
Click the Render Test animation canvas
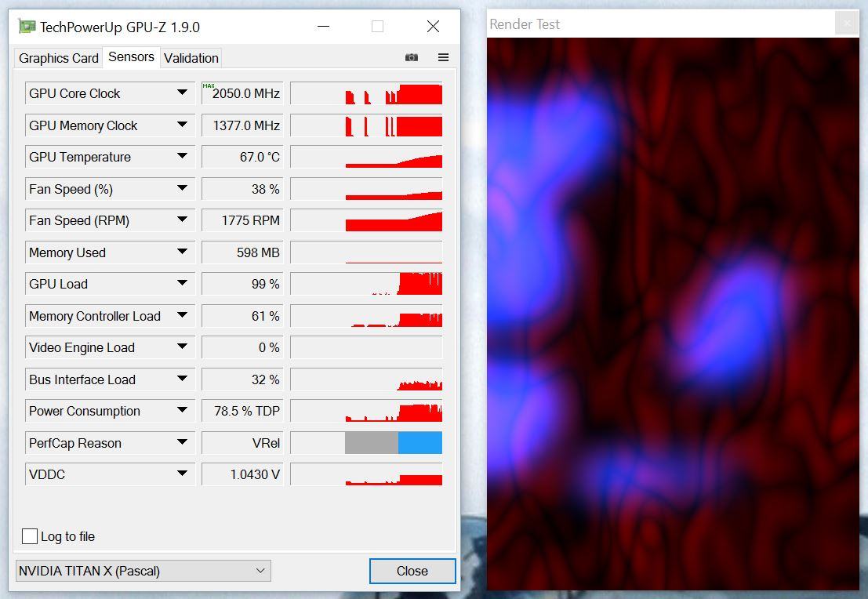(x=673, y=314)
